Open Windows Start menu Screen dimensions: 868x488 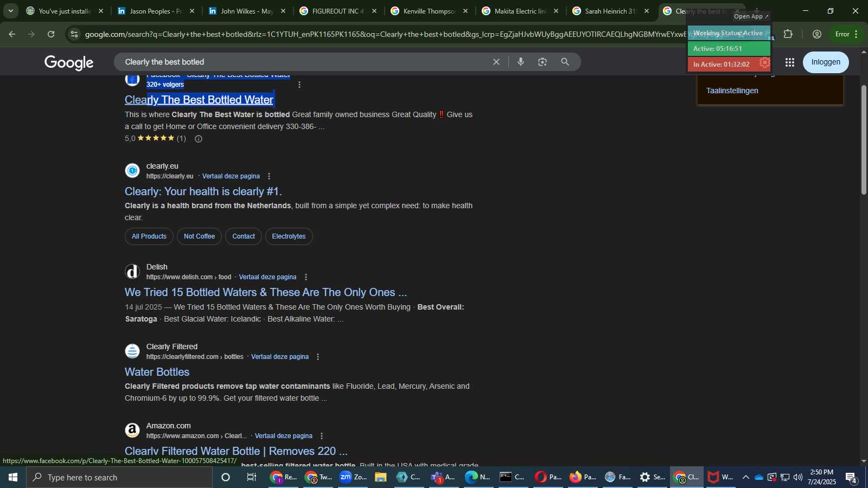pos(13,477)
